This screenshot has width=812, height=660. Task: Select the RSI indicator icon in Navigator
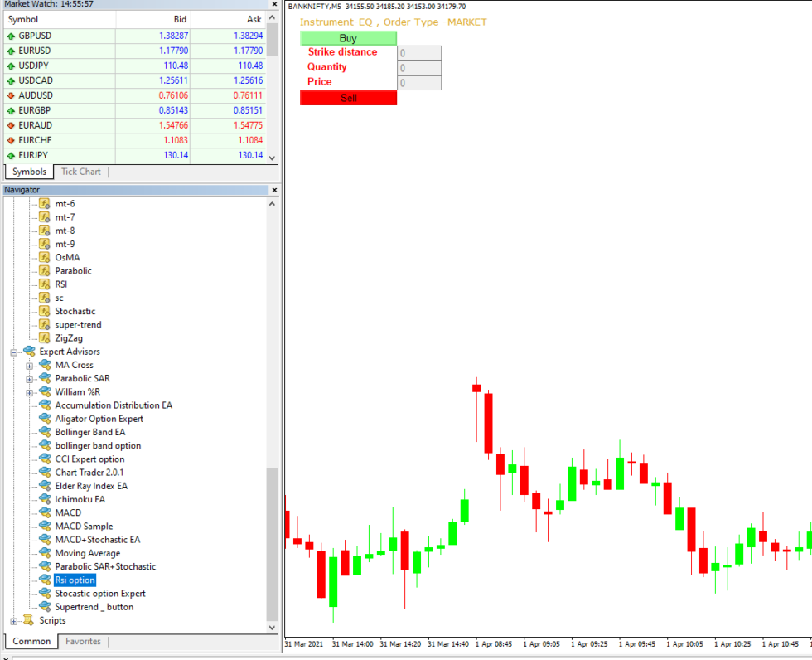tap(44, 284)
